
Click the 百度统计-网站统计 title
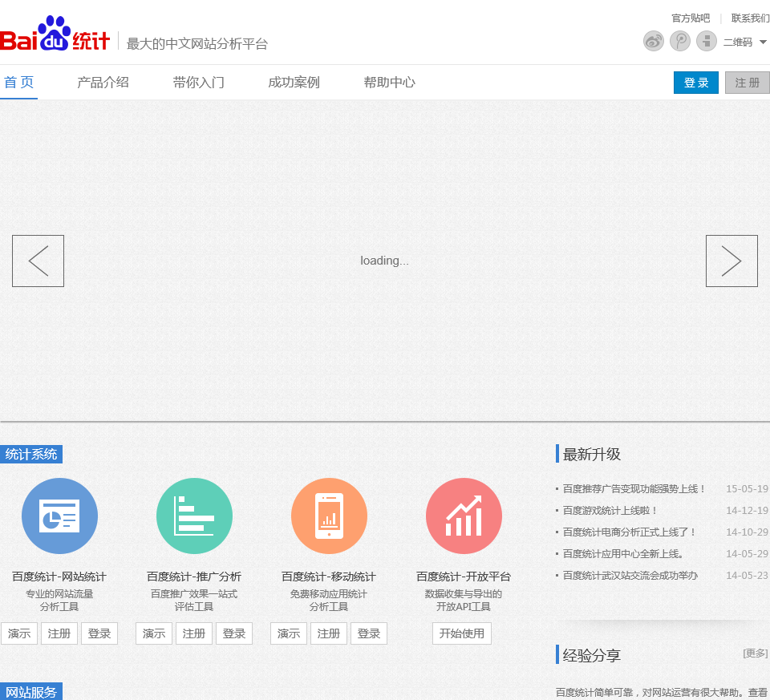click(x=59, y=577)
